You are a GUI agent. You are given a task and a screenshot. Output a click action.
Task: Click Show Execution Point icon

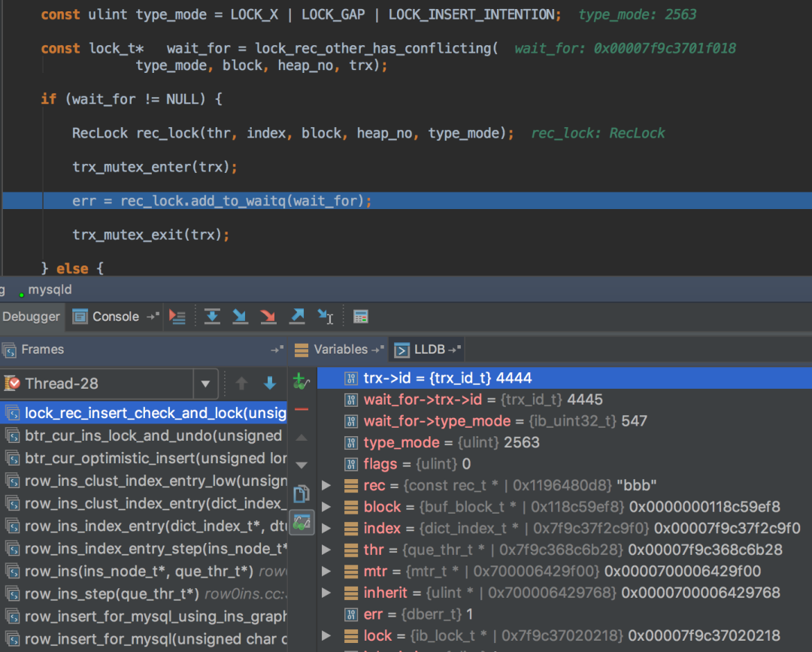pyautogui.click(x=177, y=317)
